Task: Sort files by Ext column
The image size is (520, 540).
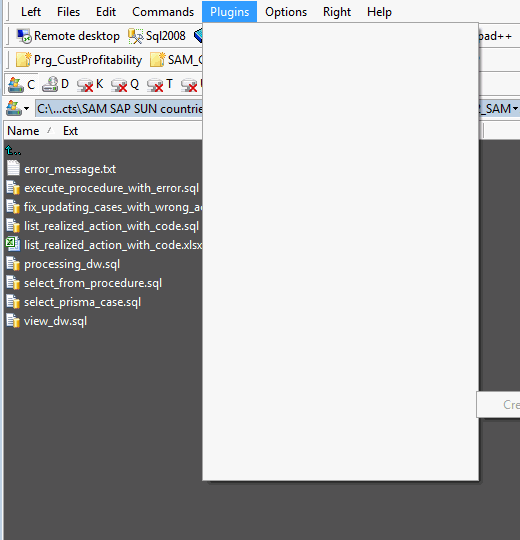Action: (71, 131)
